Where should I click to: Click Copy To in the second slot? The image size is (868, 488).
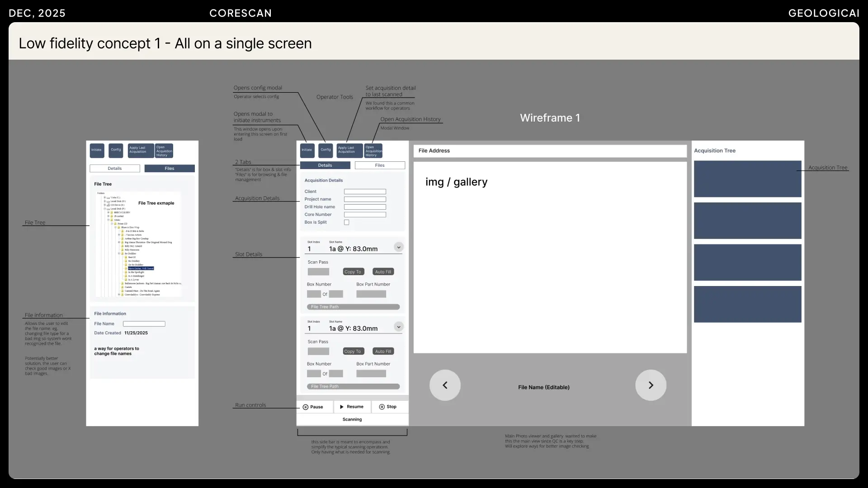pyautogui.click(x=353, y=351)
